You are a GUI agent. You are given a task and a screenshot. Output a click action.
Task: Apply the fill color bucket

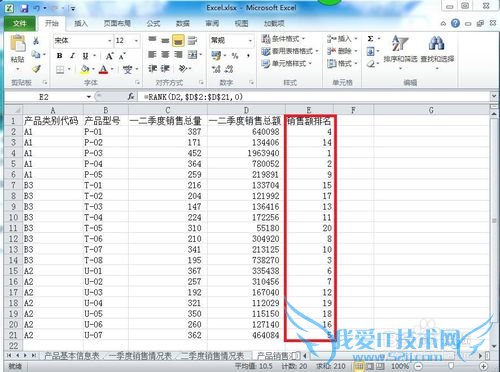tap(85, 69)
